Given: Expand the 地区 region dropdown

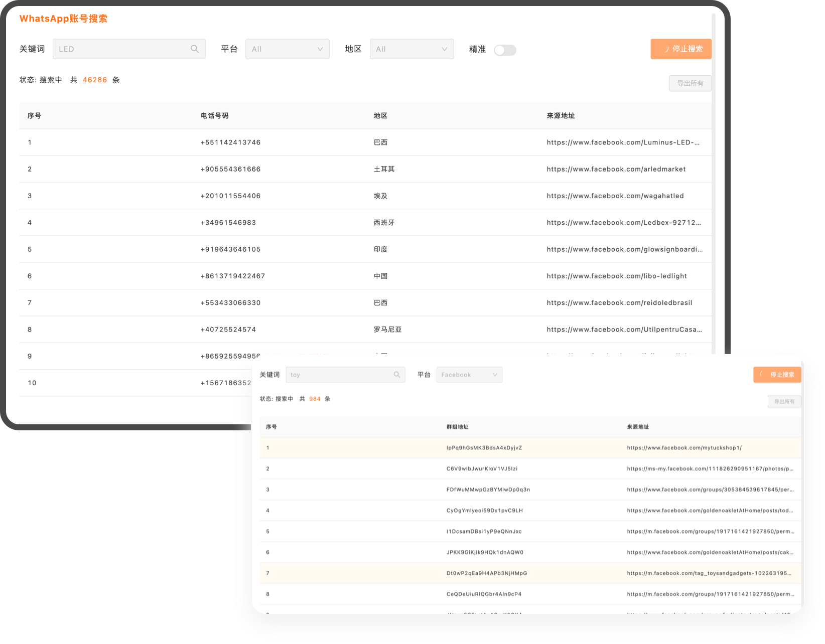Looking at the screenshot, I should (411, 49).
